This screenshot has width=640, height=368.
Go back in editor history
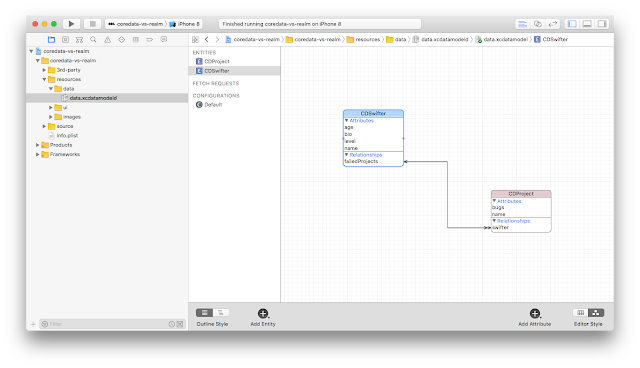point(207,40)
